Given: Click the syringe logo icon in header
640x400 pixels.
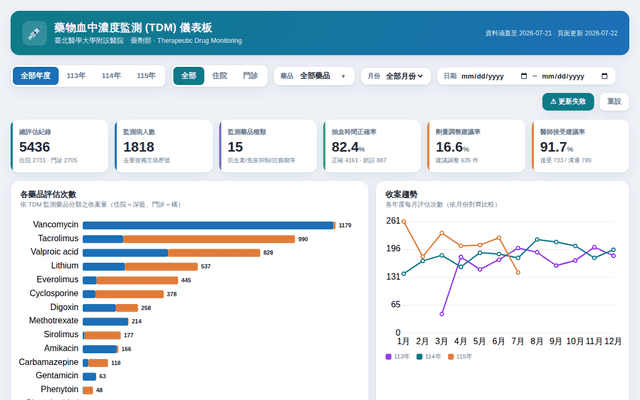Looking at the screenshot, I should 34,33.
